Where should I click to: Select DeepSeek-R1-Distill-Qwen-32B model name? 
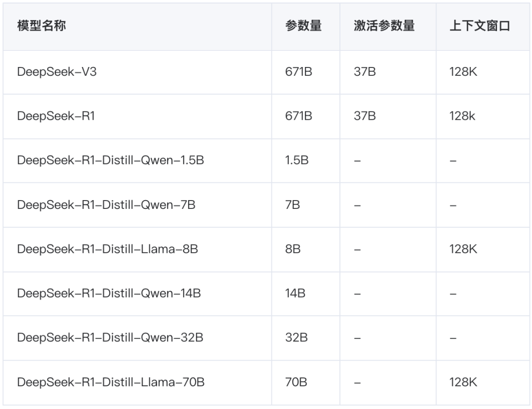pos(110,338)
